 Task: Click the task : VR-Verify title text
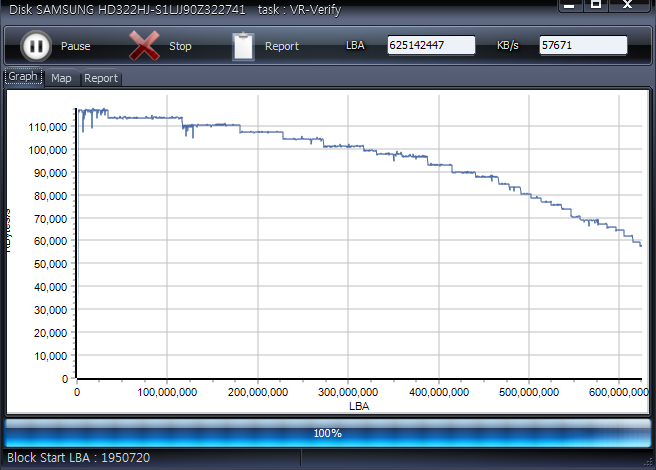[300, 10]
